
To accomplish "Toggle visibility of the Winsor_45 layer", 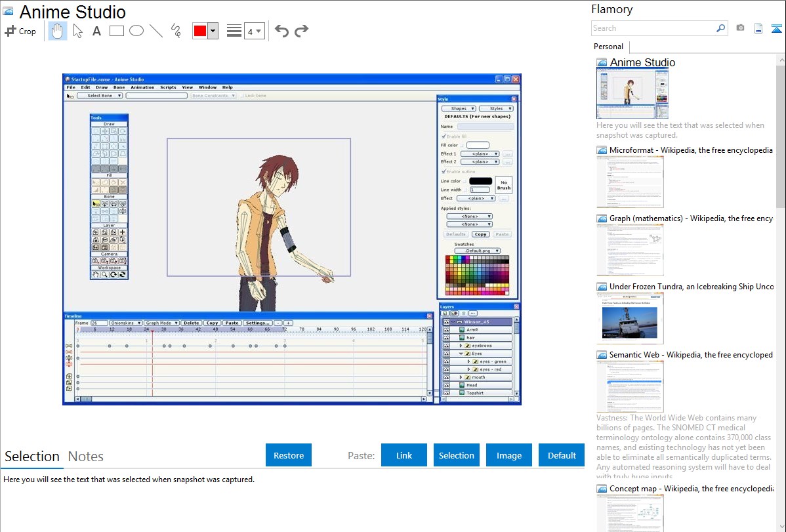I will point(446,322).
